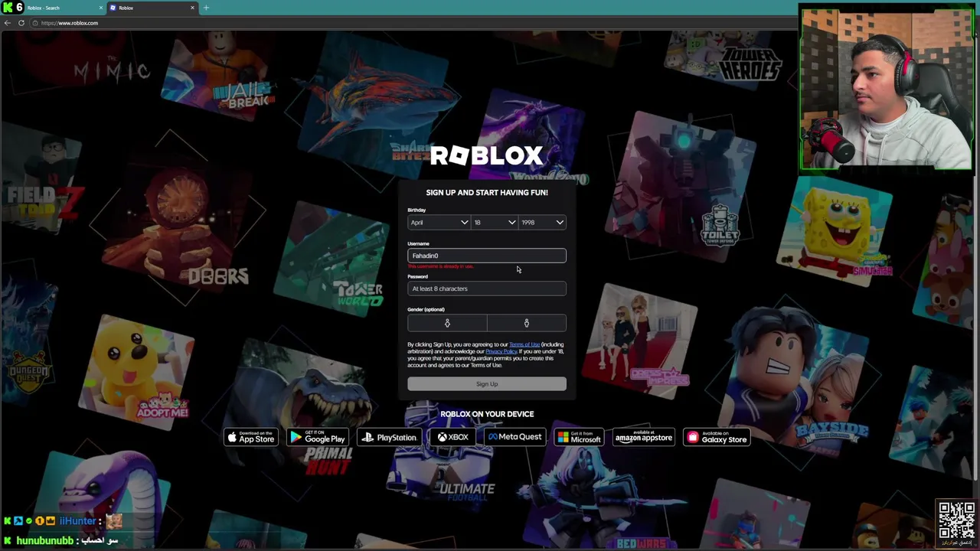The width and height of the screenshot is (980, 551).
Task: Click the Username field containing Fahadin0
Action: 487,256
